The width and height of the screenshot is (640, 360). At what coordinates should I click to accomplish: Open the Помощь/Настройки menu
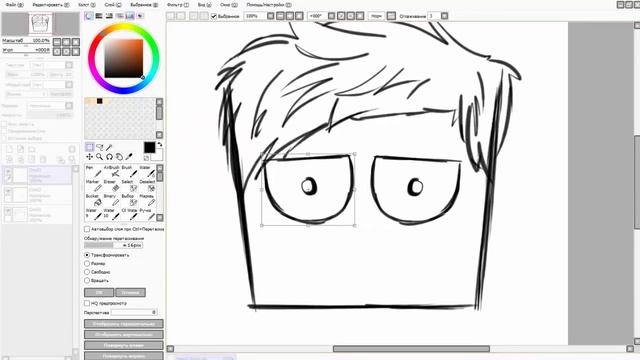pyautogui.click(x=269, y=5)
